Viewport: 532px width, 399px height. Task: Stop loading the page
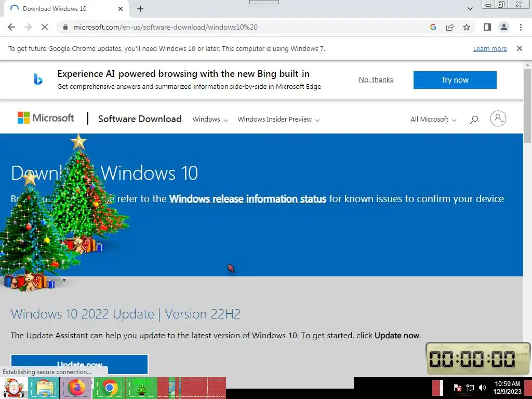[x=45, y=27]
